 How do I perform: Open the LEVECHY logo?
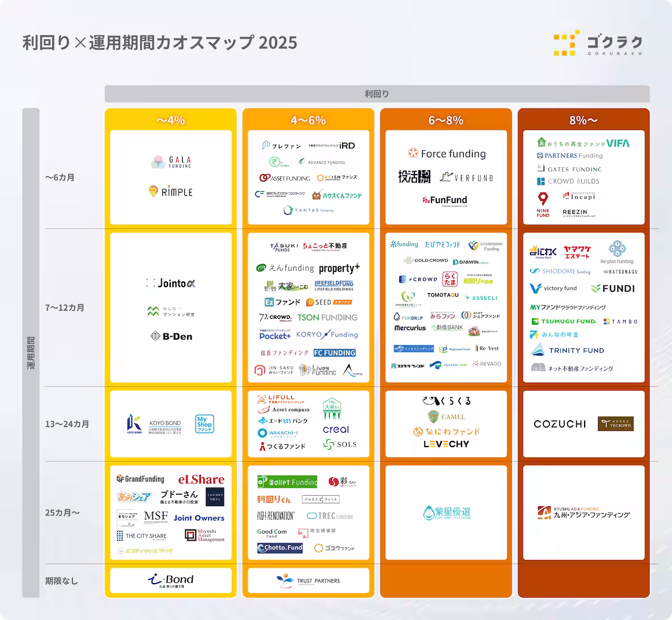pyautogui.click(x=446, y=444)
